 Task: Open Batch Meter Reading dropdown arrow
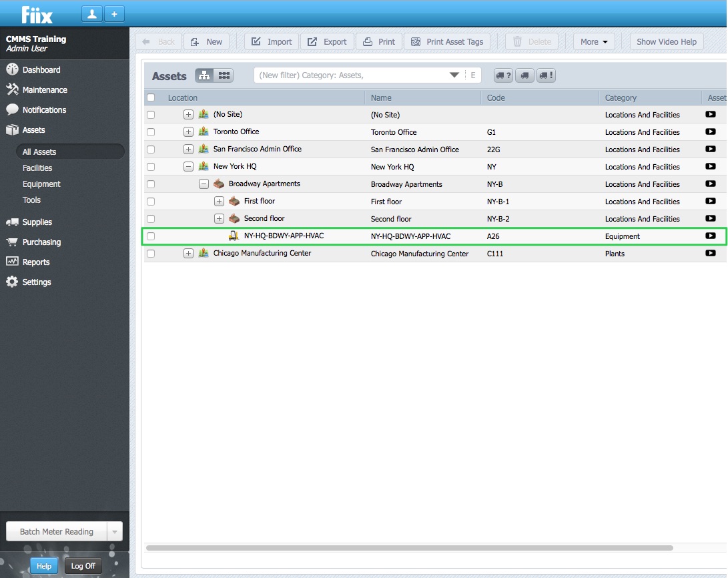pos(115,531)
